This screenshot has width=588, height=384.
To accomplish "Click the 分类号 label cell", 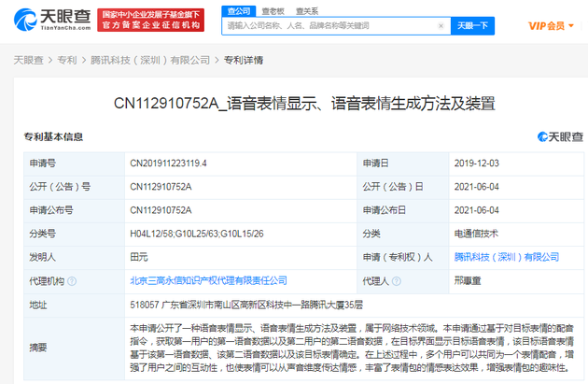I will tap(75, 234).
